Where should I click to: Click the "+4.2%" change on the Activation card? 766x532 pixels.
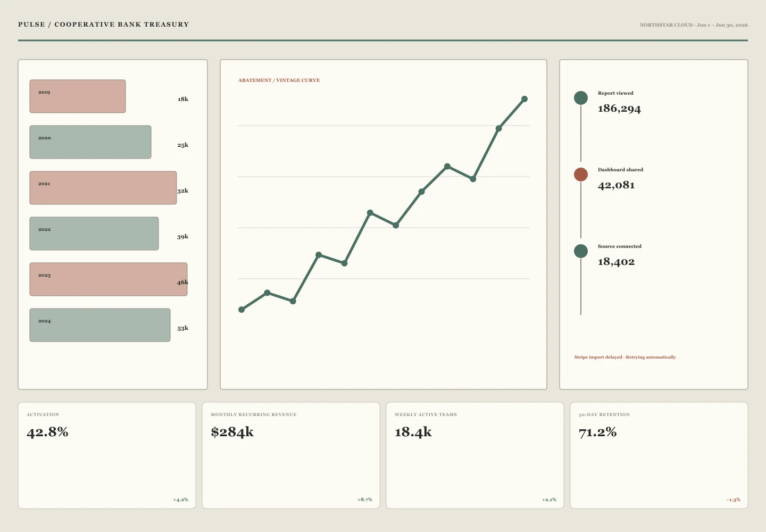pyautogui.click(x=181, y=500)
